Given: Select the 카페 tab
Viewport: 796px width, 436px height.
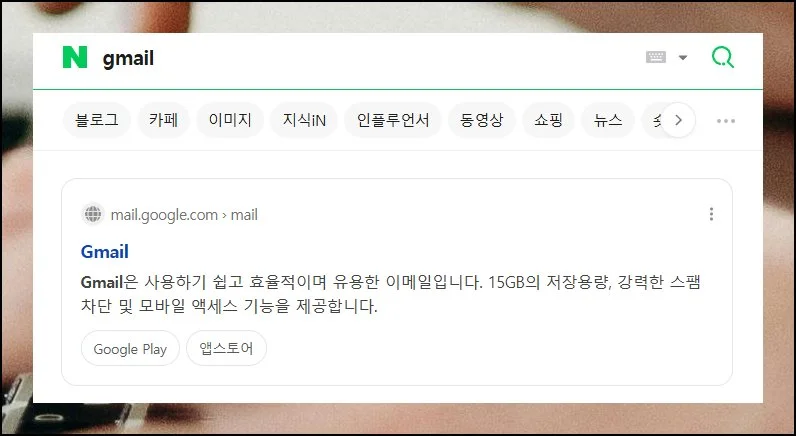Looking at the screenshot, I should pos(163,120).
